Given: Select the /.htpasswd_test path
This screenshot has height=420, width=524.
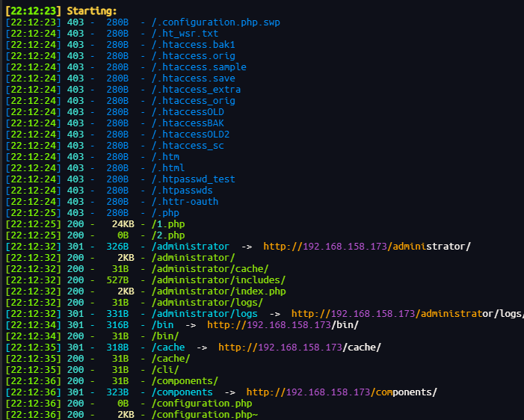Looking at the screenshot, I should (x=194, y=179).
